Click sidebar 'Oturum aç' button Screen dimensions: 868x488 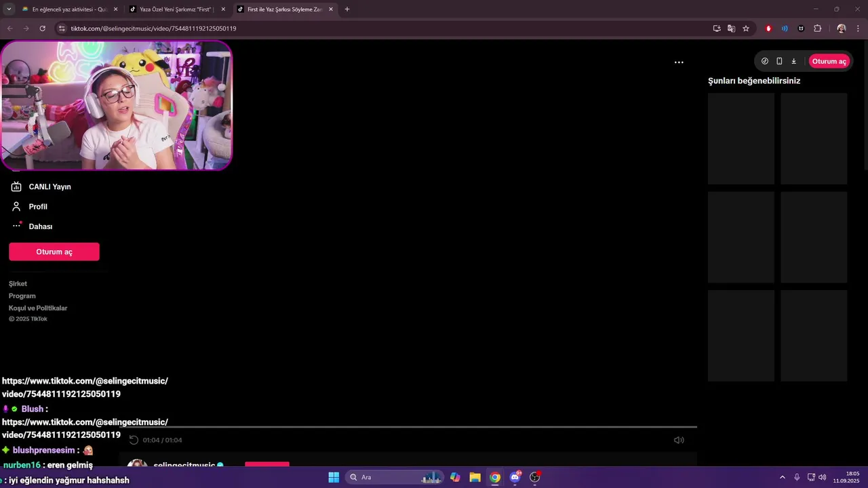click(54, 251)
